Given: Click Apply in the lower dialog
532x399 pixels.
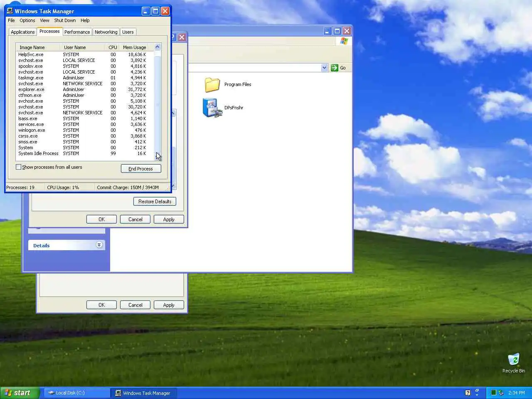Looking at the screenshot, I should pyautogui.click(x=169, y=305).
